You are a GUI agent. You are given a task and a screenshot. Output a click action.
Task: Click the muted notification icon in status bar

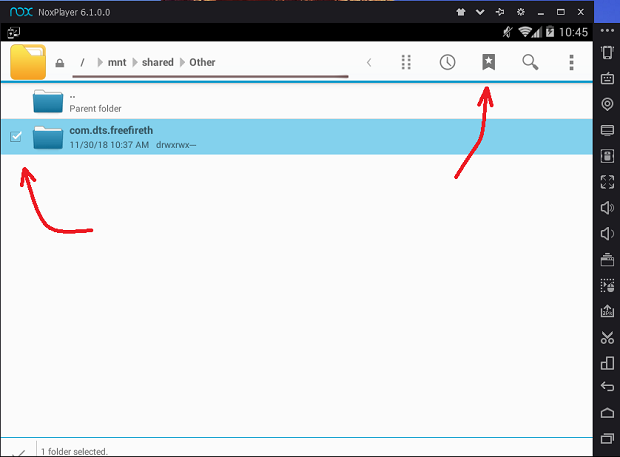[507, 32]
